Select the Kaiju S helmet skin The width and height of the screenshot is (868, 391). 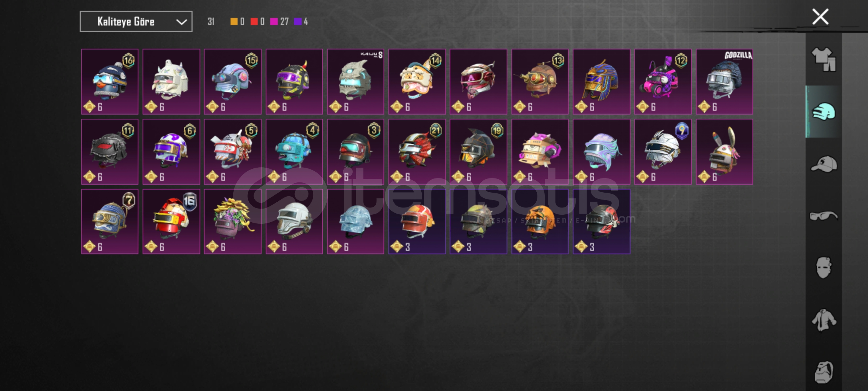pyautogui.click(x=356, y=81)
